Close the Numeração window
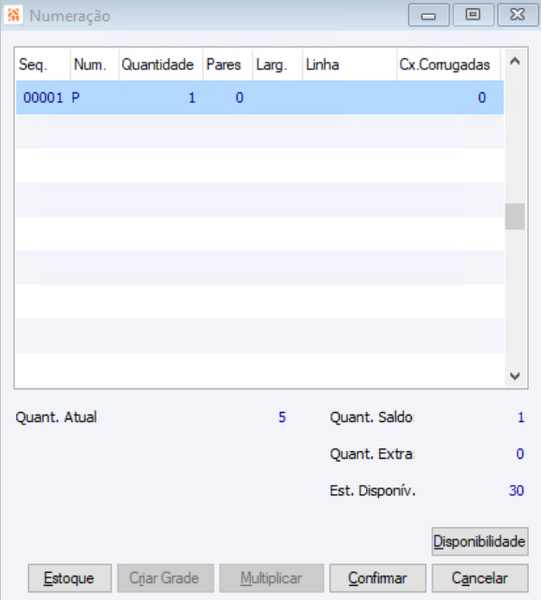Screen dimensions: 541x600 [x=517, y=15]
